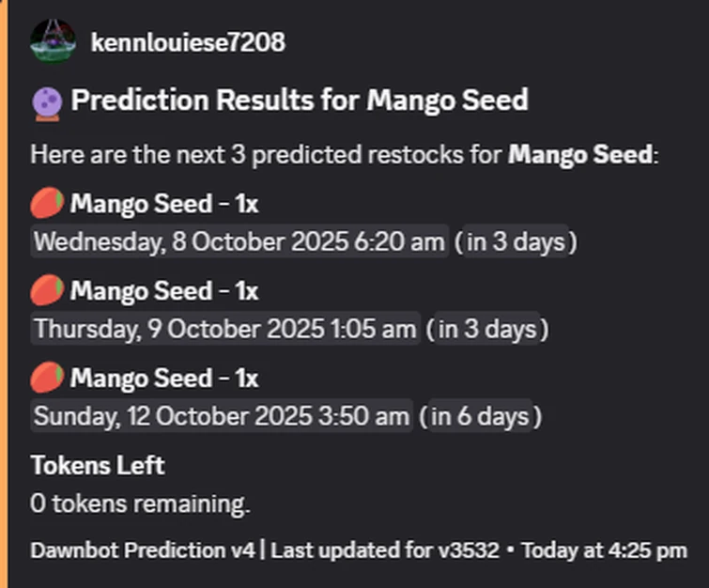Click the "Last updated for v3532" footer text

coord(384,550)
